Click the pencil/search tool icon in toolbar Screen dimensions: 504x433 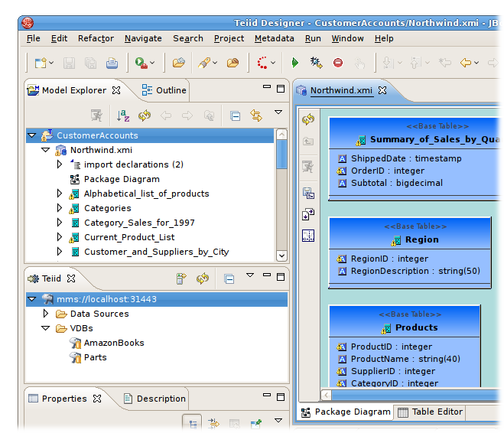(204, 63)
